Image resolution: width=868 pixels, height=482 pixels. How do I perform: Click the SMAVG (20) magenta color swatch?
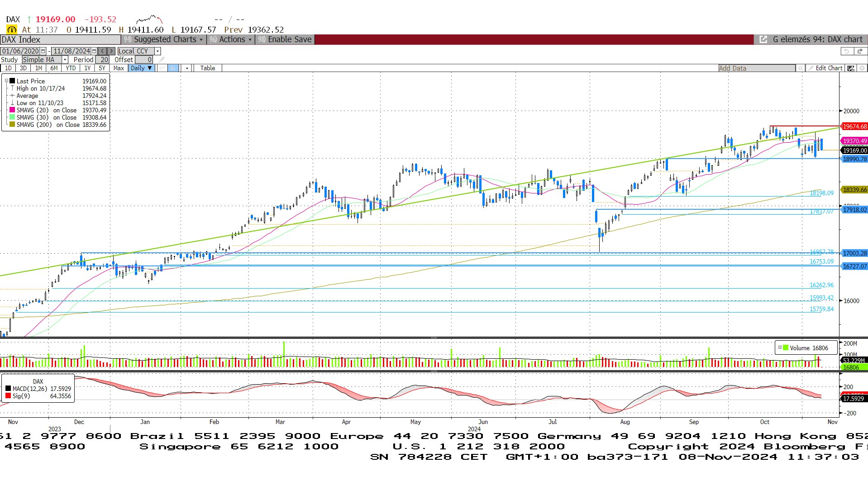[12, 110]
